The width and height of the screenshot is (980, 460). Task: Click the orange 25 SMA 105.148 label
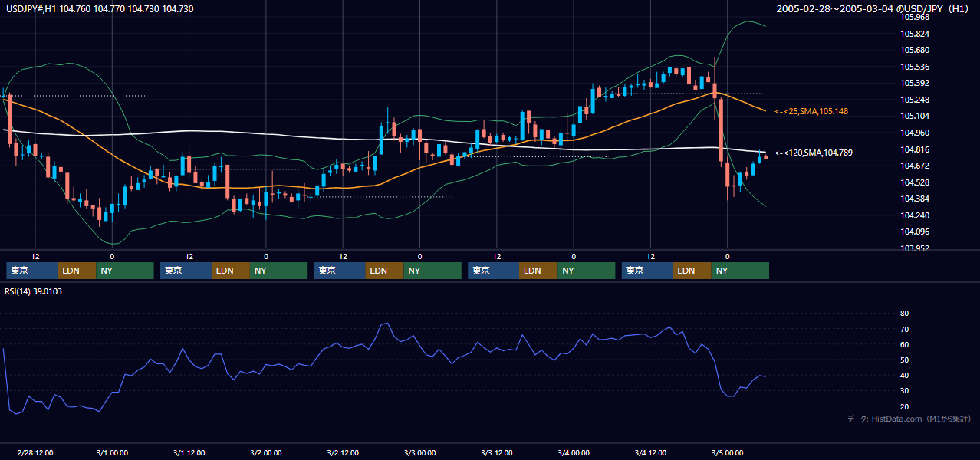coord(811,111)
